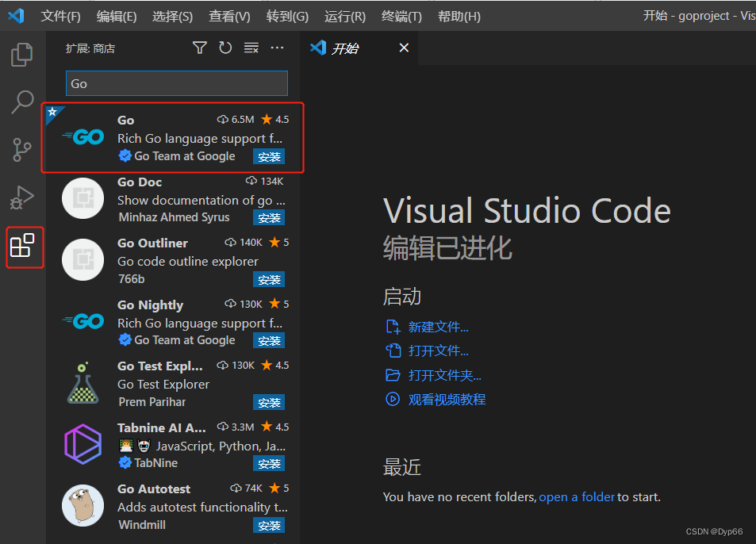This screenshot has height=544, width=756.
Task: Click the Go Doc extension icon
Action: pyautogui.click(x=83, y=198)
